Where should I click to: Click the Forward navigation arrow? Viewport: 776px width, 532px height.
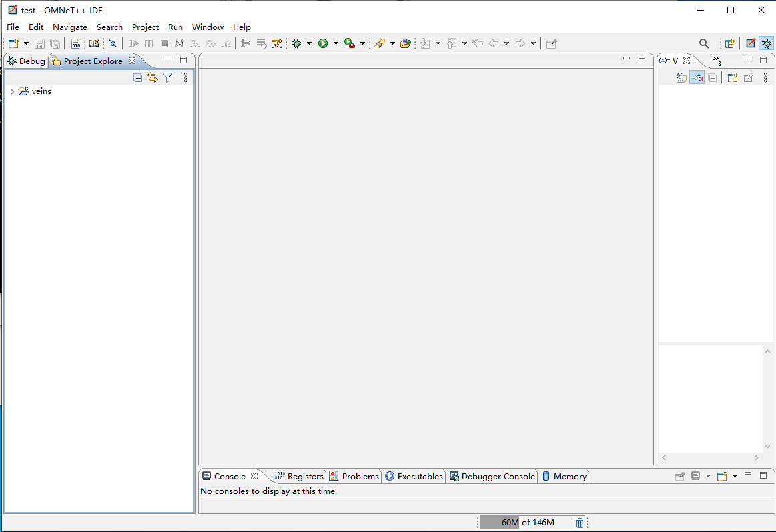click(x=520, y=43)
